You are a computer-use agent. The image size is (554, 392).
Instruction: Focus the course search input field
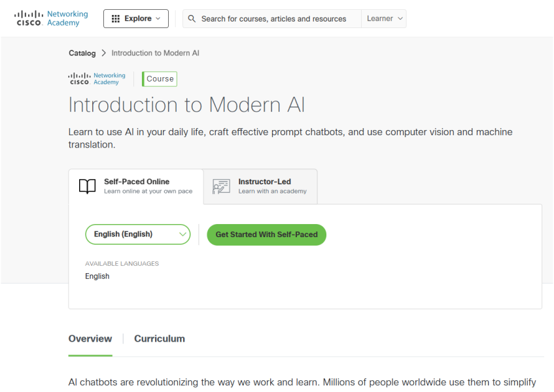(272, 19)
